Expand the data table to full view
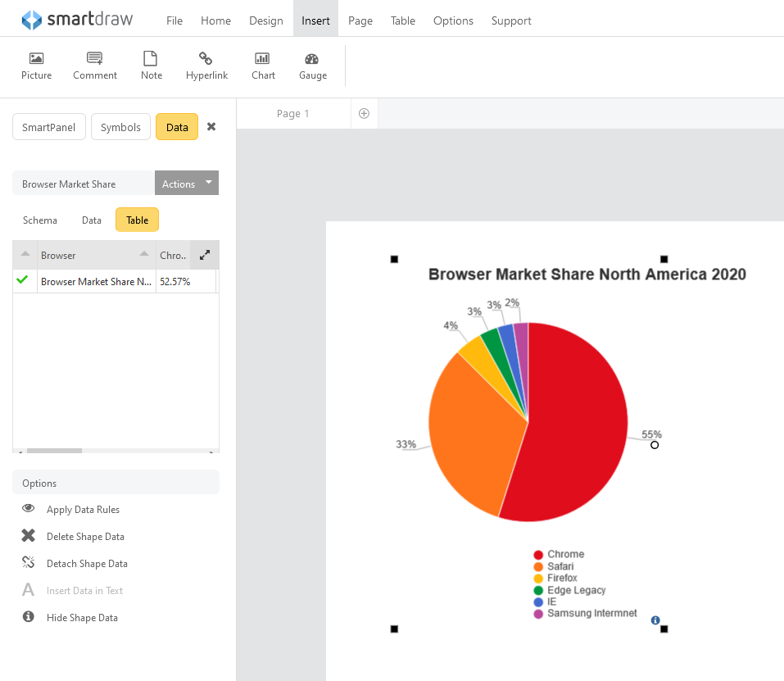 pos(205,255)
